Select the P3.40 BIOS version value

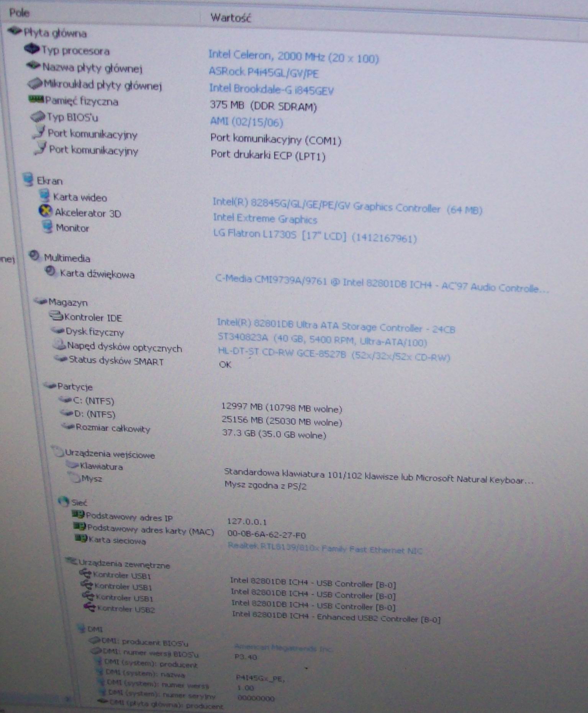pos(246,657)
